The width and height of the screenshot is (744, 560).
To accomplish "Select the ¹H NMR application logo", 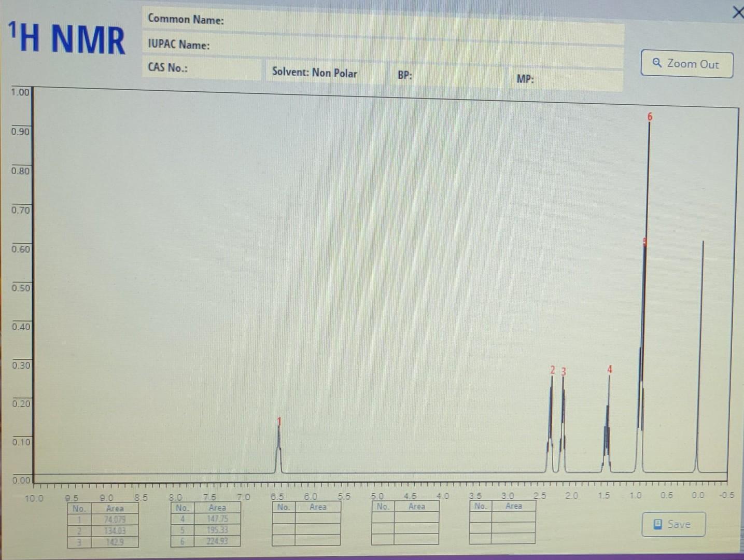I will pos(66,37).
